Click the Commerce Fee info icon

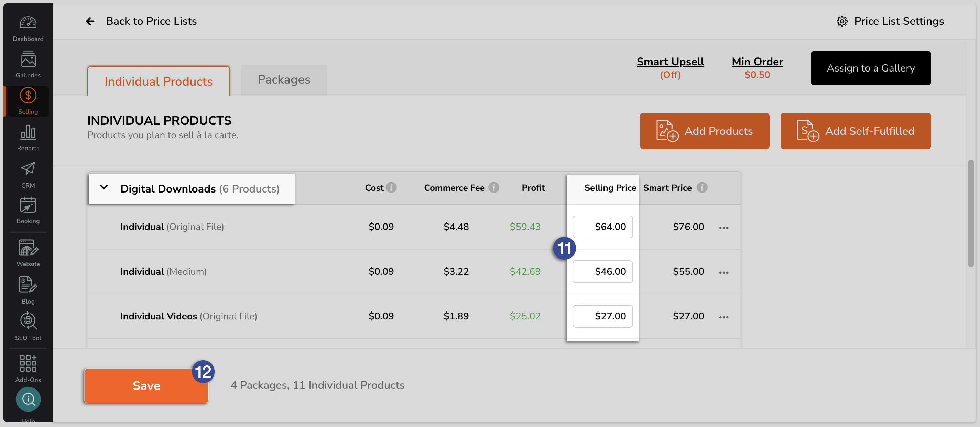coord(493,187)
